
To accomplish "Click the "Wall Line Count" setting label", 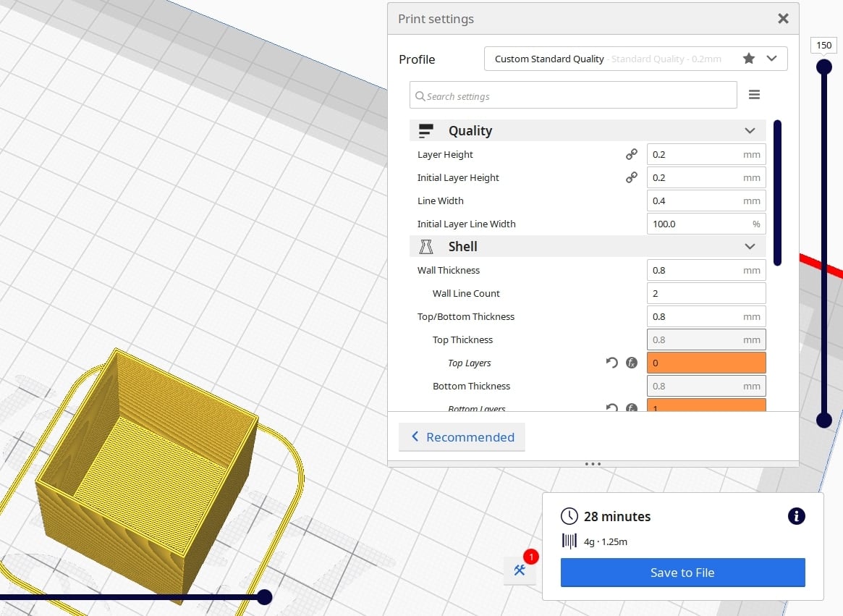I will click(466, 293).
